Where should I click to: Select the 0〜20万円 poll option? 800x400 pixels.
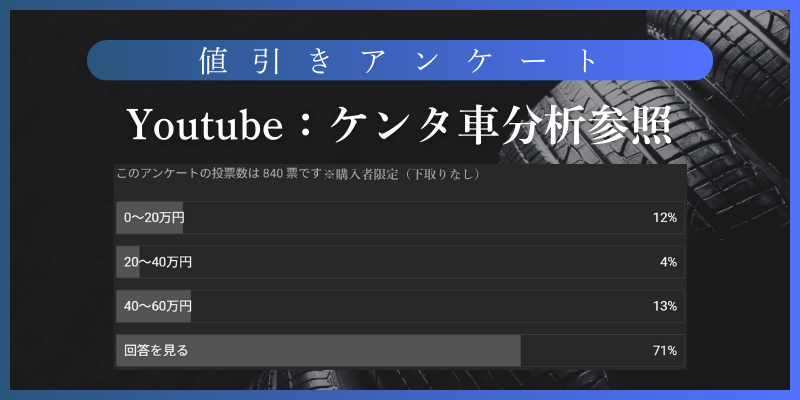(x=400, y=218)
